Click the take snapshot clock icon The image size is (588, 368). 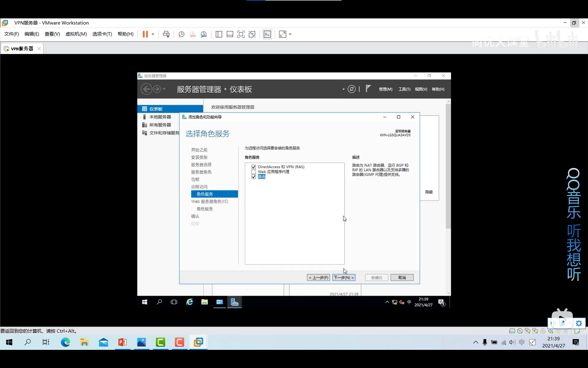pyautogui.click(x=181, y=34)
